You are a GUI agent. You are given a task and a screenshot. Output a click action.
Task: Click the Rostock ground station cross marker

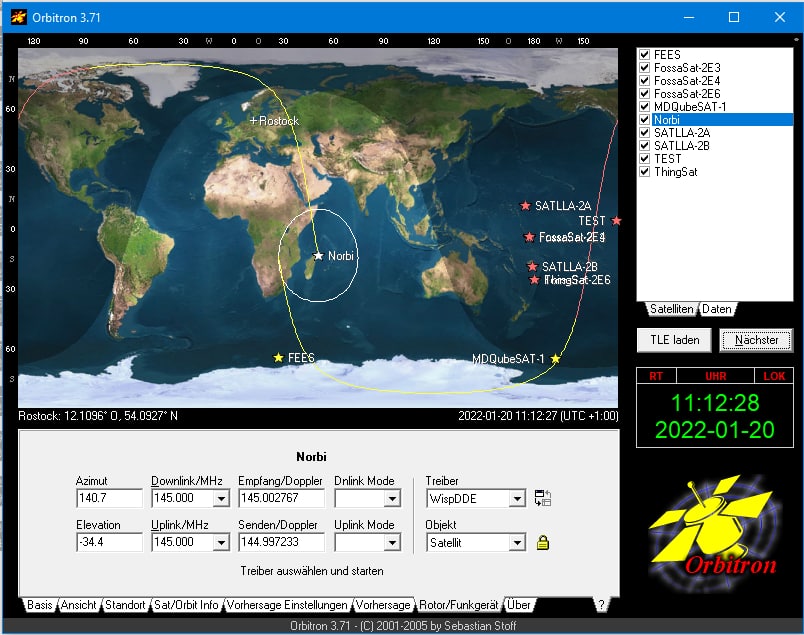coord(253,120)
